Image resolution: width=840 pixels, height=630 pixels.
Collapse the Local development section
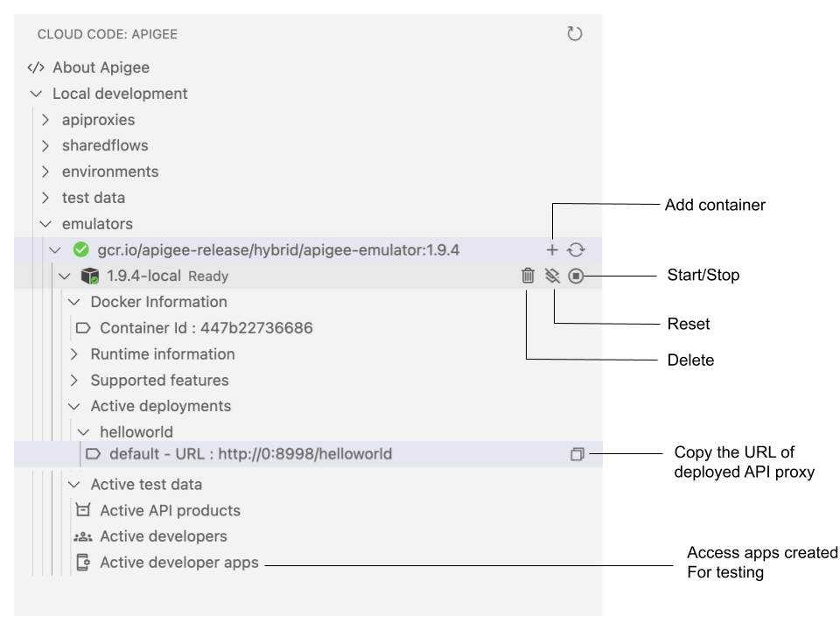coord(35,94)
